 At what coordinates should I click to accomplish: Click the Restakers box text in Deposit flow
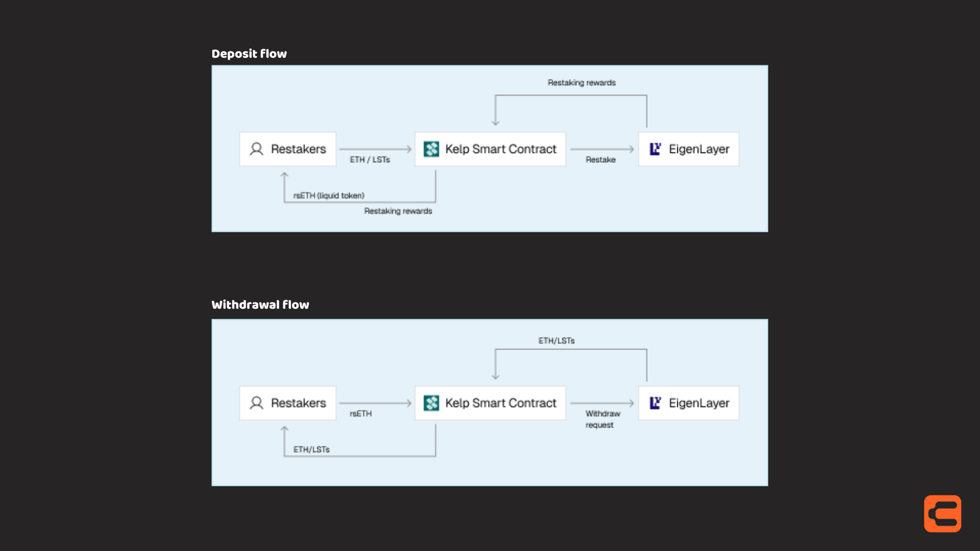point(299,149)
